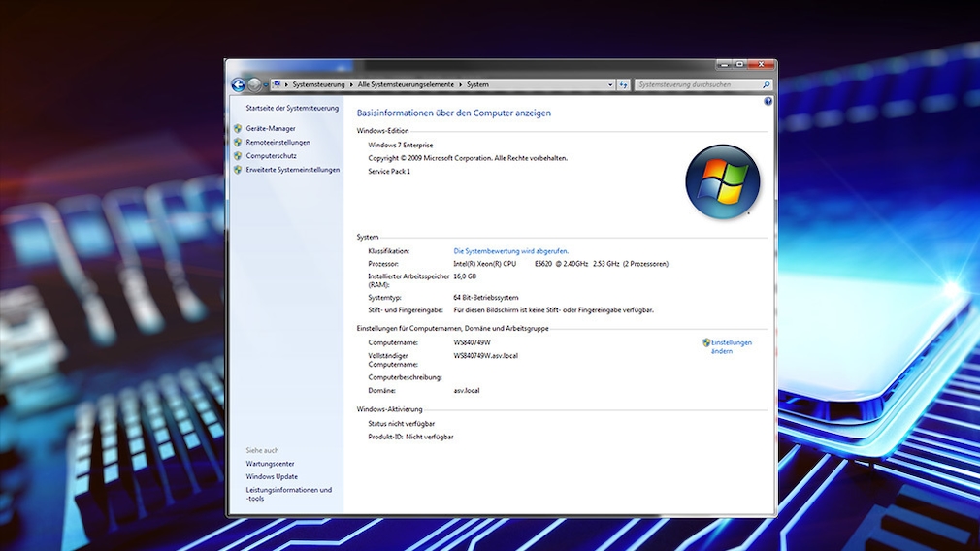
Task: Open the address bar history dropdown arrow
Action: coord(609,85)
